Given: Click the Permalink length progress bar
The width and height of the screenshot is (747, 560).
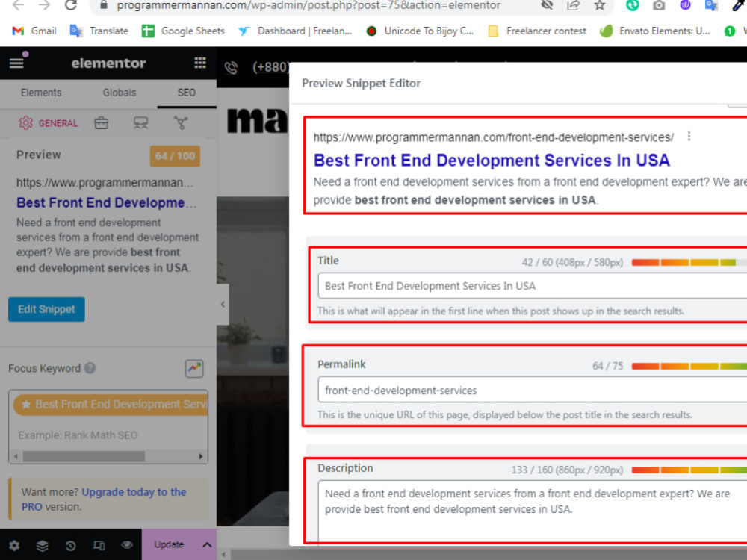Looking at the screenshot, I should tap(689, 366).
